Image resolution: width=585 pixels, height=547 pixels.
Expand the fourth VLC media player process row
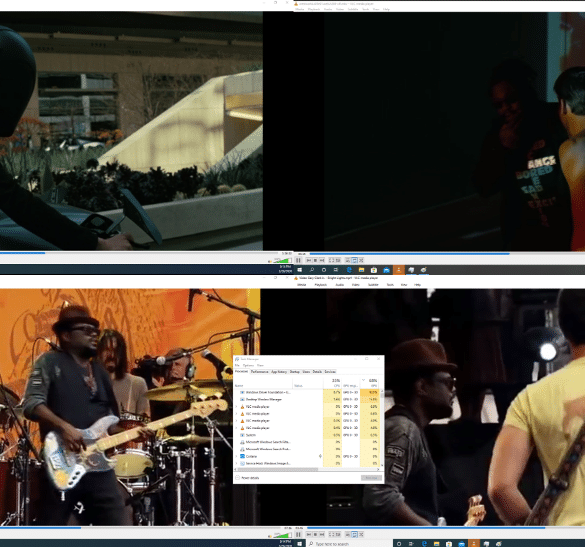[236, 428]
